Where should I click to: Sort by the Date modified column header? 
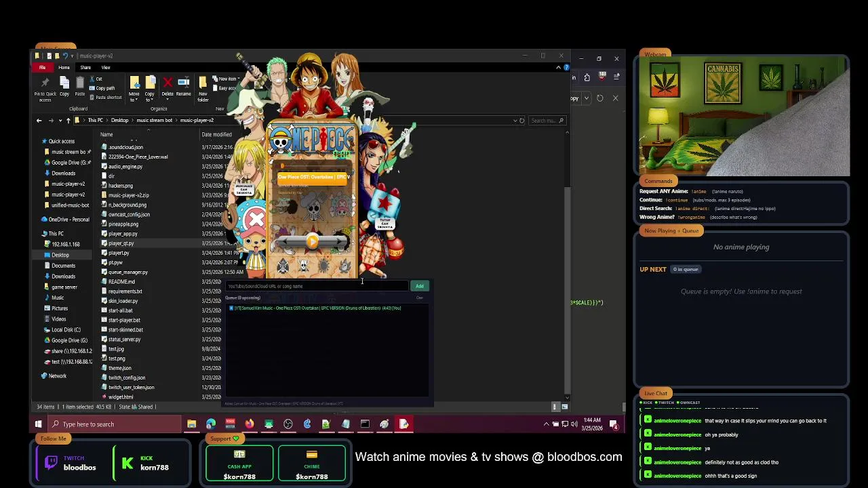(216, 134)
